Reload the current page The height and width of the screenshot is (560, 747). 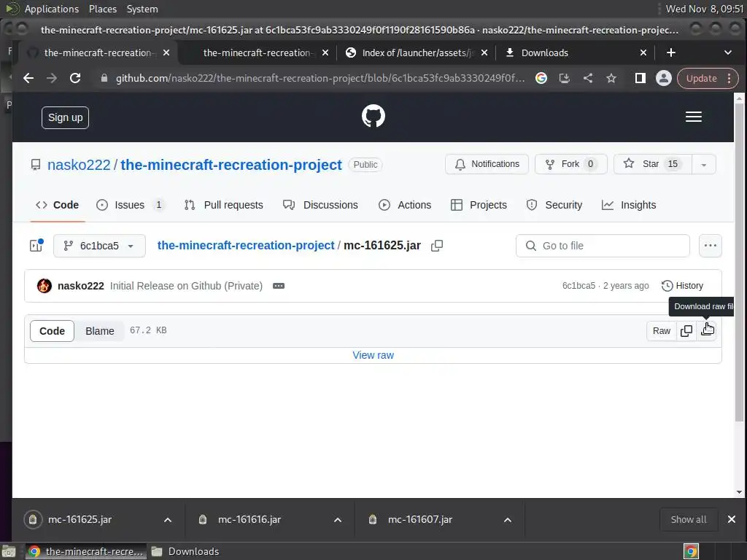(x=75, y=78)
